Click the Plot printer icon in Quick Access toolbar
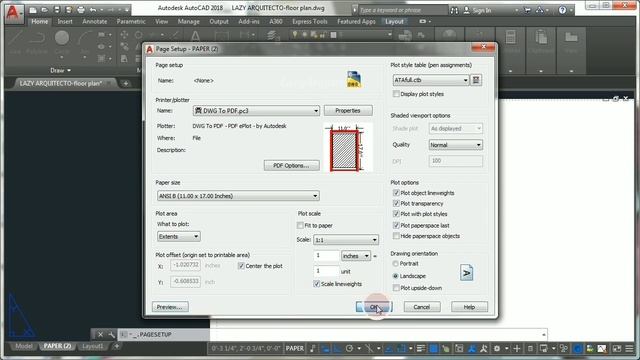 coord(81,10)
